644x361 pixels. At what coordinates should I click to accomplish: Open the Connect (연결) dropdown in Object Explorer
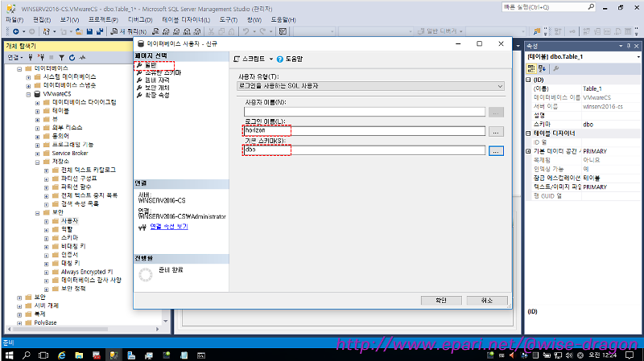[x=15, y=57]
